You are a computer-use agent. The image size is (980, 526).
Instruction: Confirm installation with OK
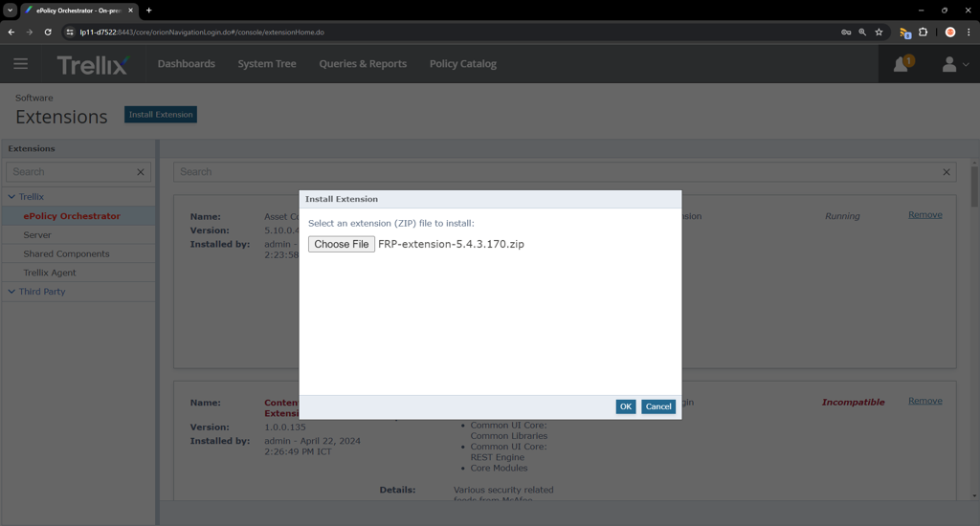pyautogui.click(x=626, y=406)
